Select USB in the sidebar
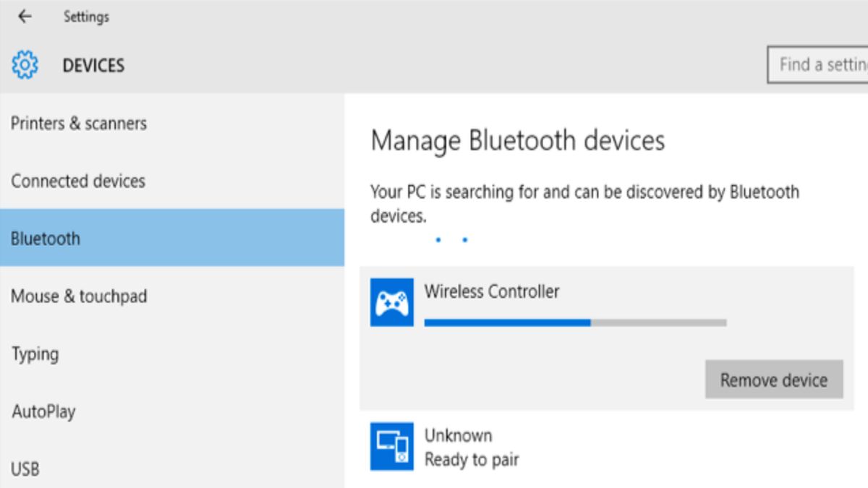 [25, 469]
